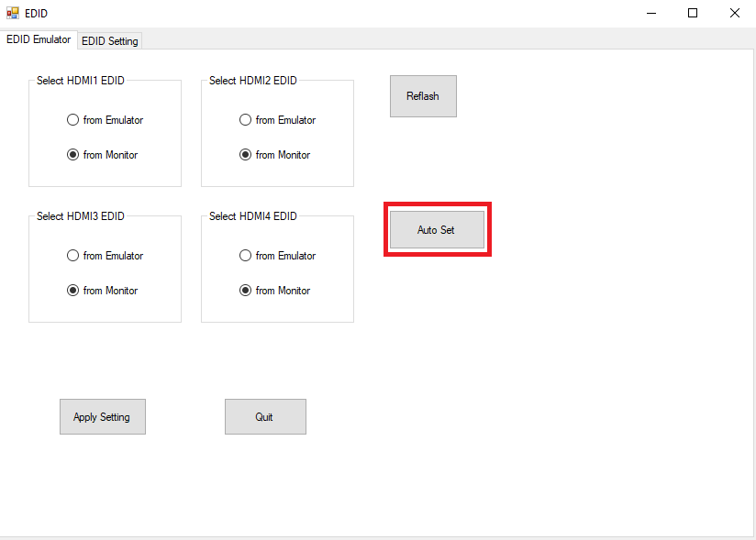Exit using the Quit button
Screen dimensions: 756x540
coord(265,416)
